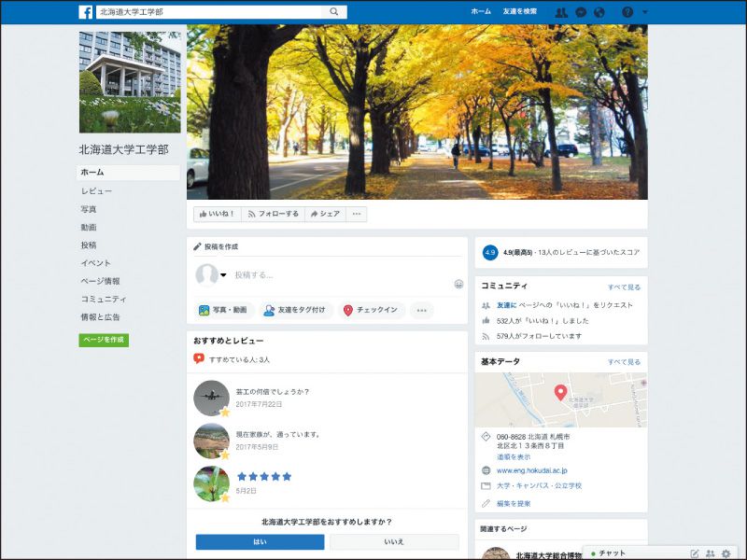Image resolution: width=747 pixels, height=560 pixels.
Task: Open the www.eng.hokudai.ac.jp website link
Action: pos(532,470)
